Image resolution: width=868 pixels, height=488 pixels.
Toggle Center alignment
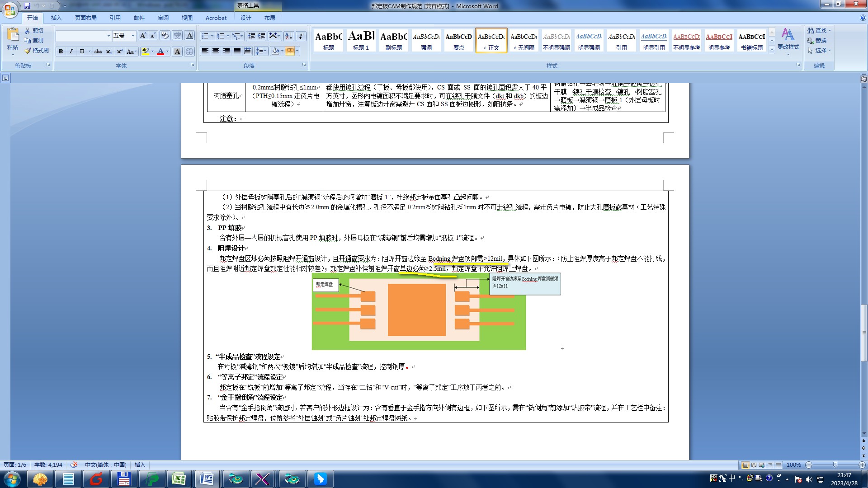[x=216, y=51]
